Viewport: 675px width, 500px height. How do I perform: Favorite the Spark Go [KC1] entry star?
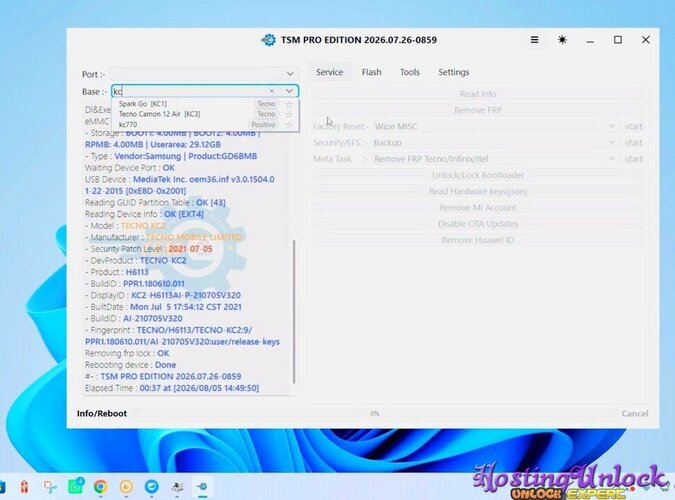coord(289,104)
